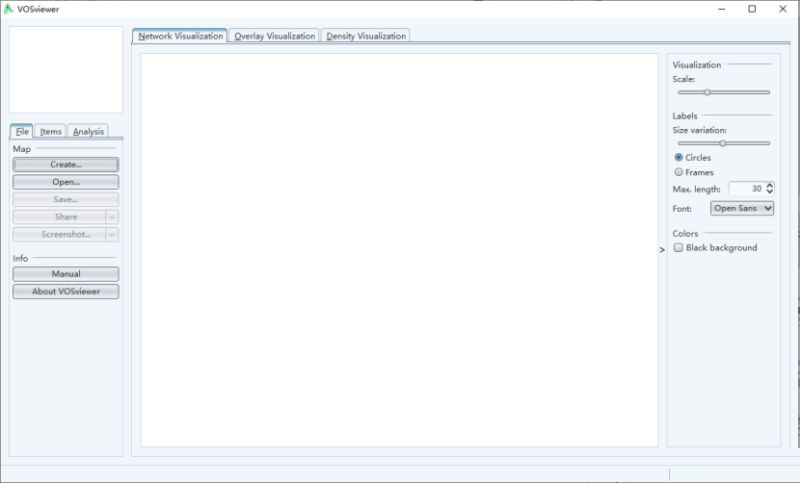Select the File tab
This screenshot has width=800, height=483.
click(x=22, y=131)
